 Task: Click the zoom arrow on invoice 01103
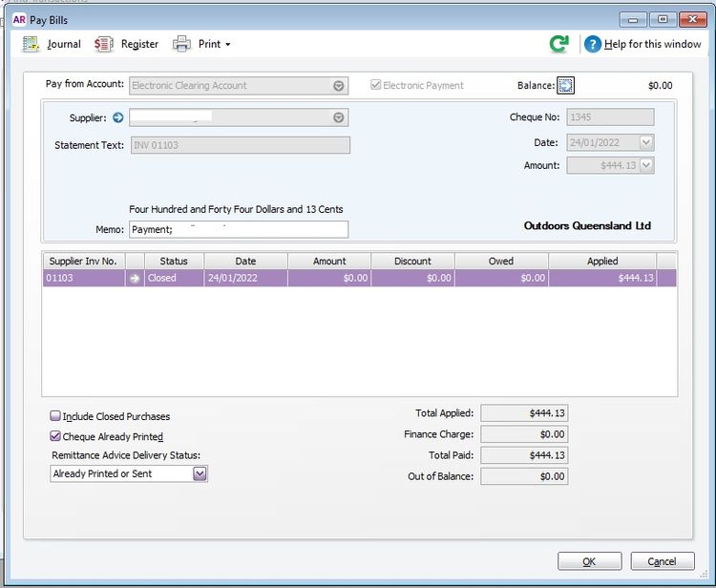pyautogui.click(x=135, y=279)
